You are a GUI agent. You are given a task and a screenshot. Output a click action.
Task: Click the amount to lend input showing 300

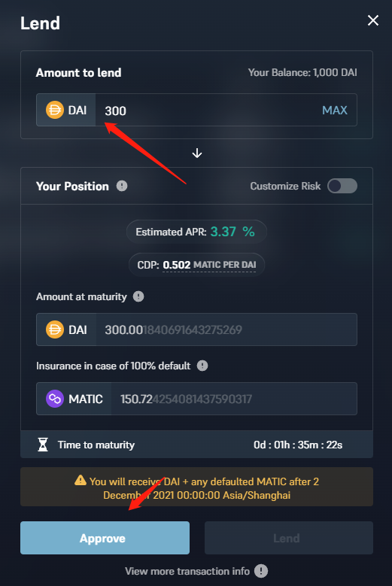[x=208, y=111]
